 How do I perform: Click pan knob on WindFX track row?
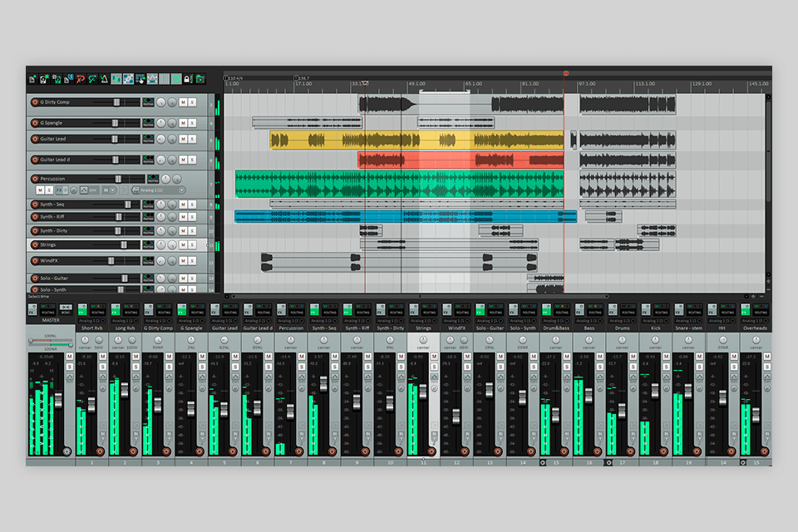coord(160,261)
